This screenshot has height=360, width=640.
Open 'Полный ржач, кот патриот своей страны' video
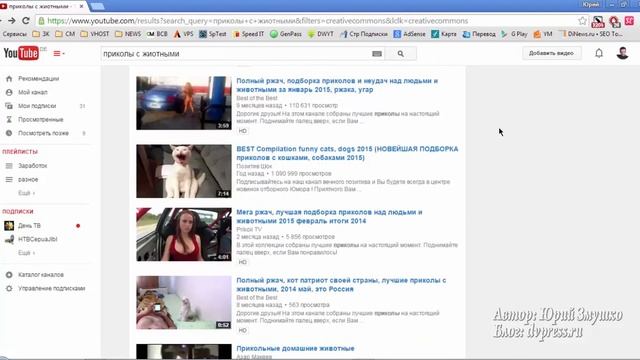pos(341,284)
